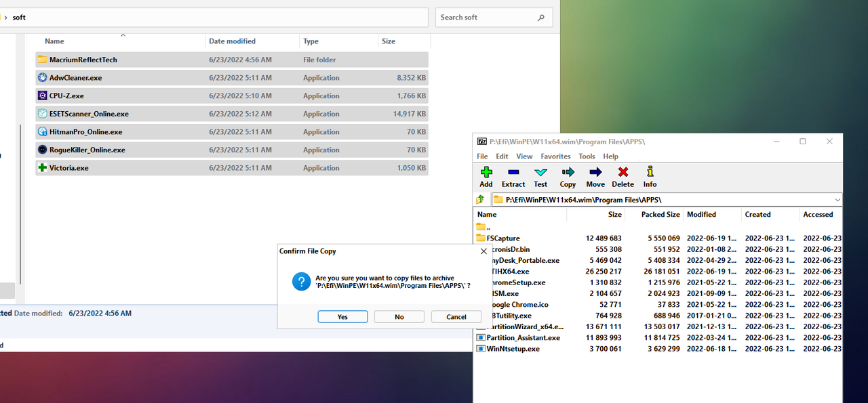Select the MacriumReflectTech folder icon
This screenshot has width=868, height=403.
42,60
